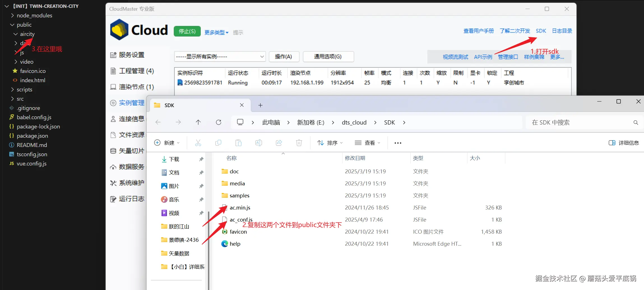Click the SDK link in CloudMaster header
This screenshot has height=290, width=644.
(541, 31)
